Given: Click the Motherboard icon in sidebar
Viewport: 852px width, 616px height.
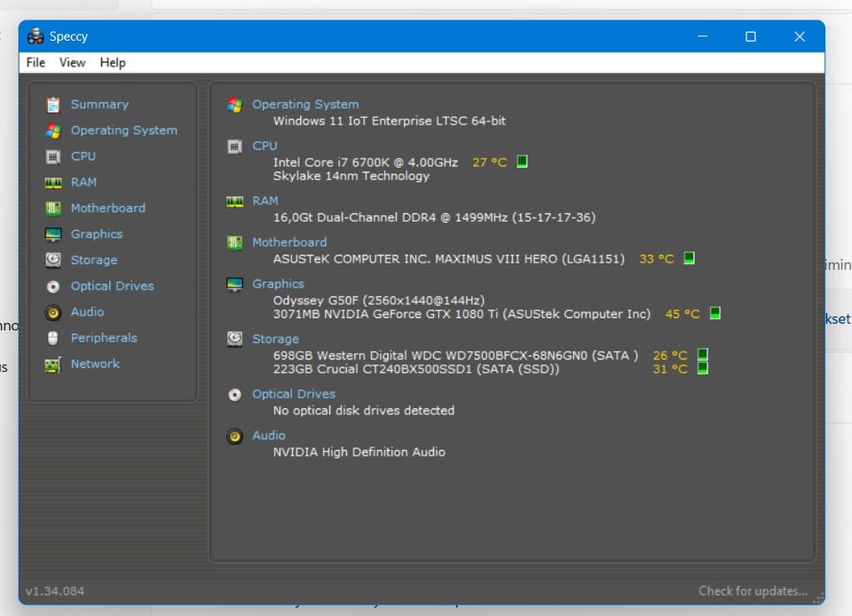Looking at the screenshot, I should [52, 209].
